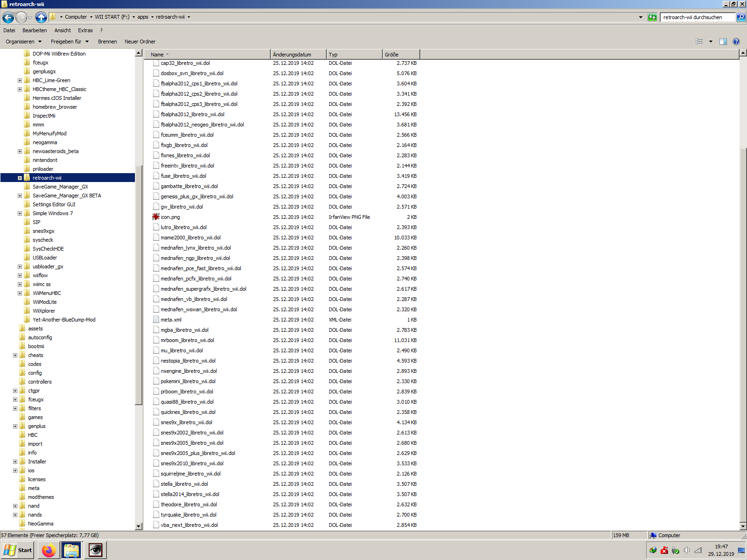This screenshot has width=747, height=560.
Task: Sort files by the Name column header
Action: (207, 55)
